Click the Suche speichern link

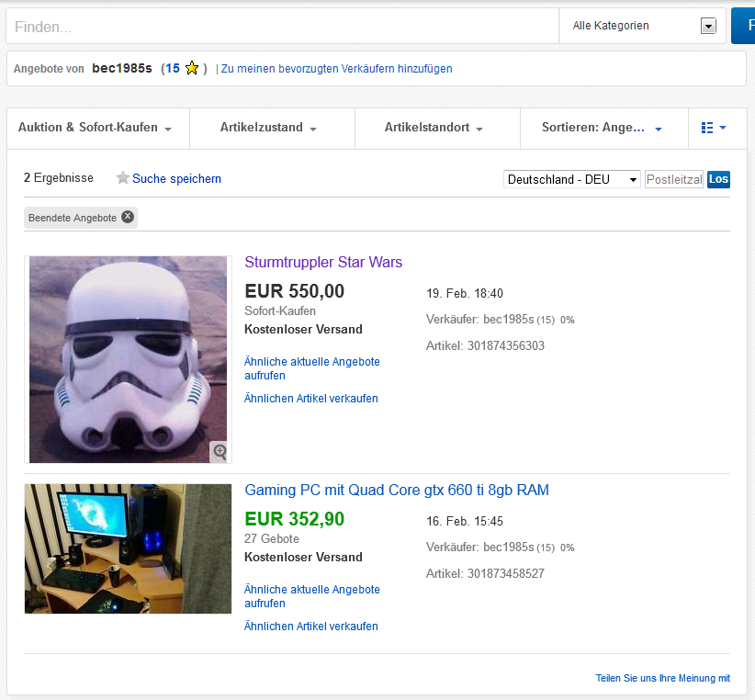[x=176, y=178]
